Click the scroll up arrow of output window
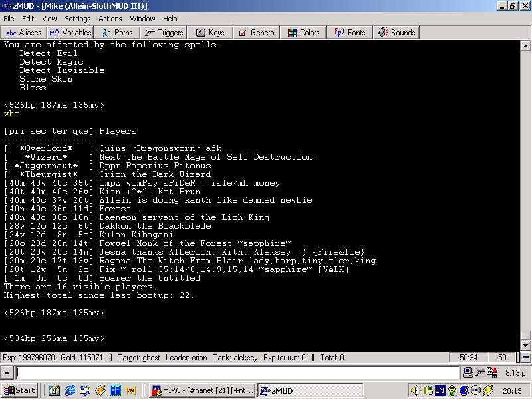Screen dimensions: 532x399 point(525,45)
